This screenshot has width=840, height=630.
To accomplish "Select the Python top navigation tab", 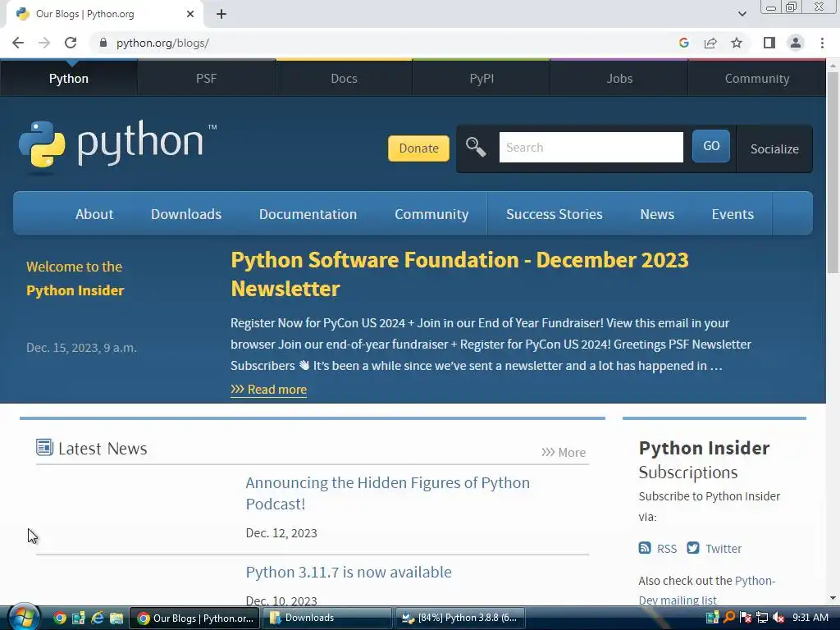I will 69,78.
